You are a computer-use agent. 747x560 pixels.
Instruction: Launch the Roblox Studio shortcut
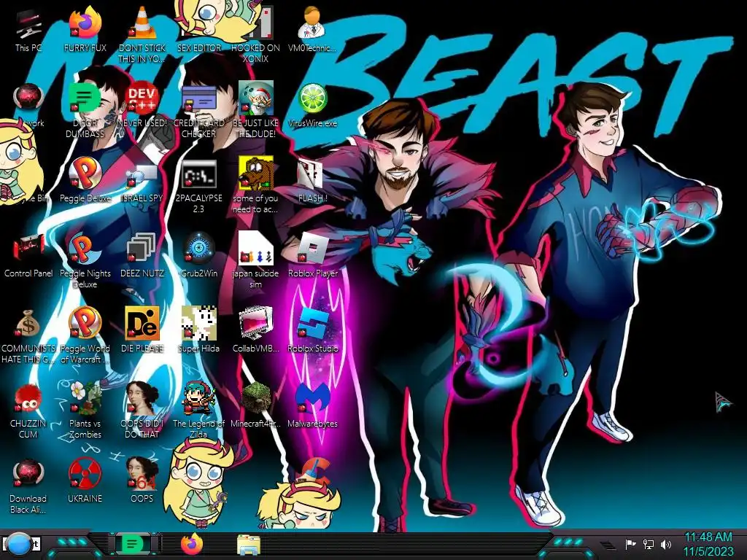pos(312,330)
